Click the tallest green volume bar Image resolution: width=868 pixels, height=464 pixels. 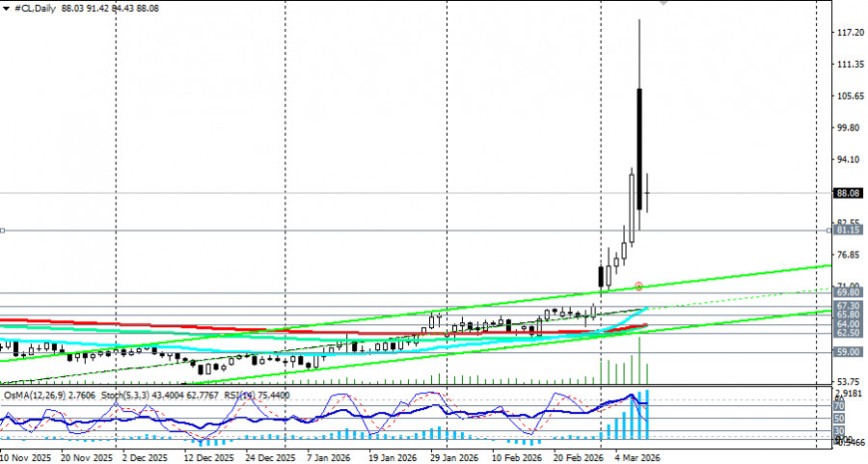(x=639, y=360)
